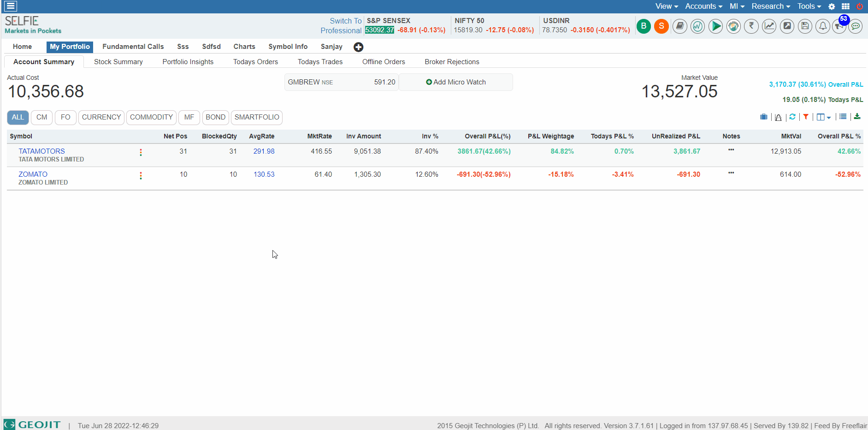Screen dimensions: 868x430
Task: Open the chat bubble icon
Action: (856, 26)
